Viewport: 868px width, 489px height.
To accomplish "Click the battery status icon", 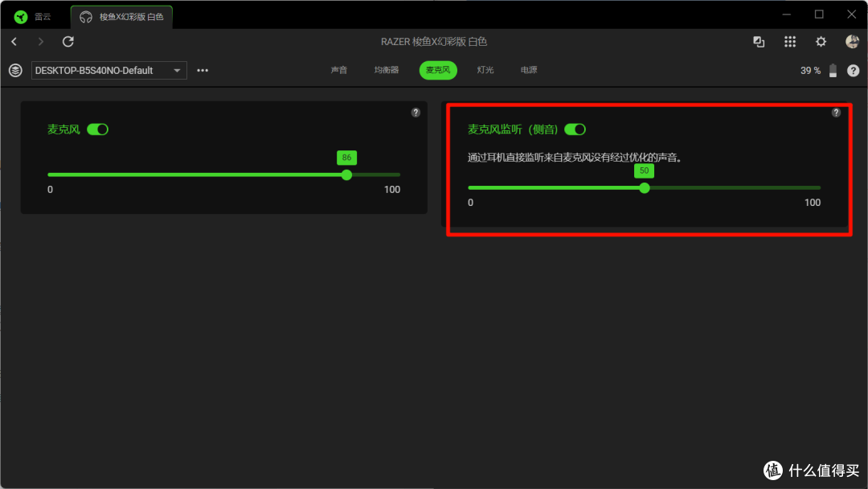I will [833, 70].
